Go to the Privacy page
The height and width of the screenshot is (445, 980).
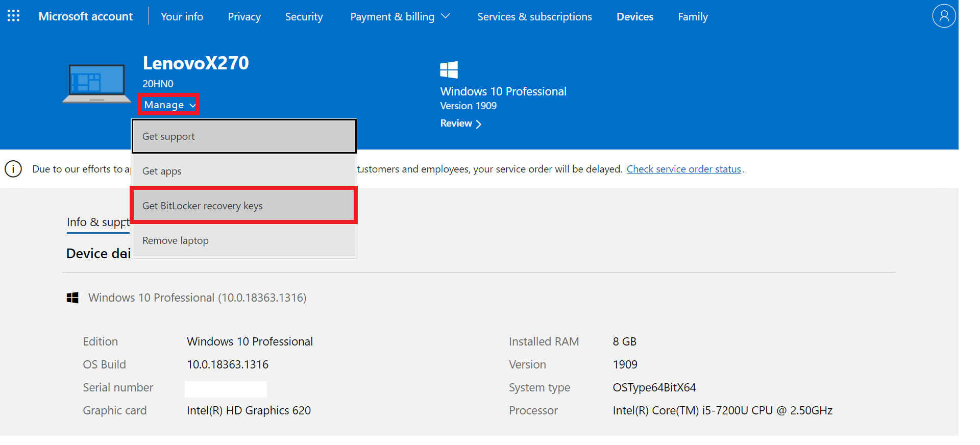pyautogui.click(x=244, y=17)
